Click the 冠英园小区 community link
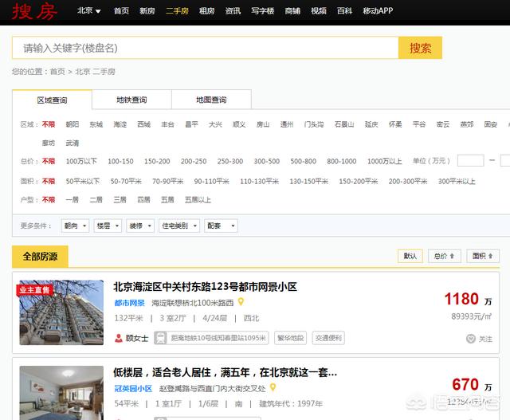This screenshot has height=420, width=510. pyautogui.click(x=133, y=388)
